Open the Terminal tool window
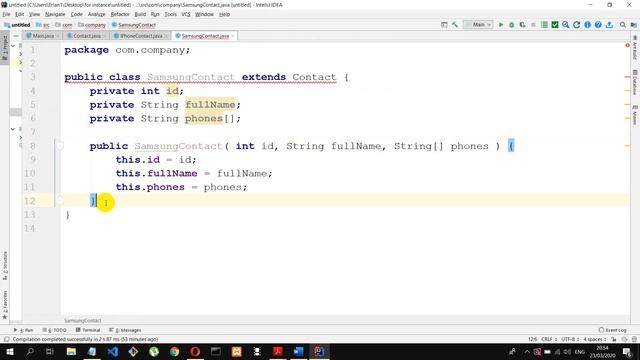640x360 pixels. click(88, 330)
